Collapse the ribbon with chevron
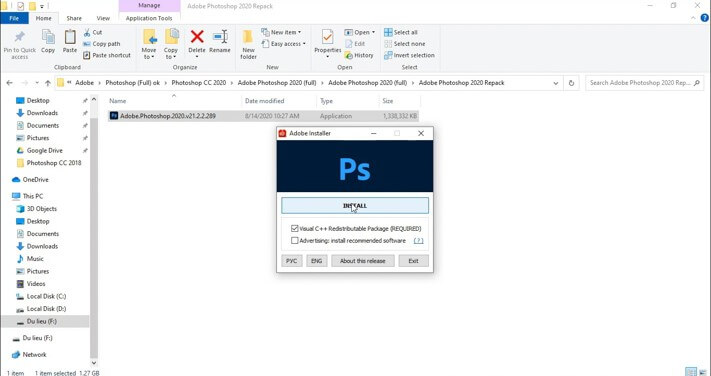 (693, 18)
